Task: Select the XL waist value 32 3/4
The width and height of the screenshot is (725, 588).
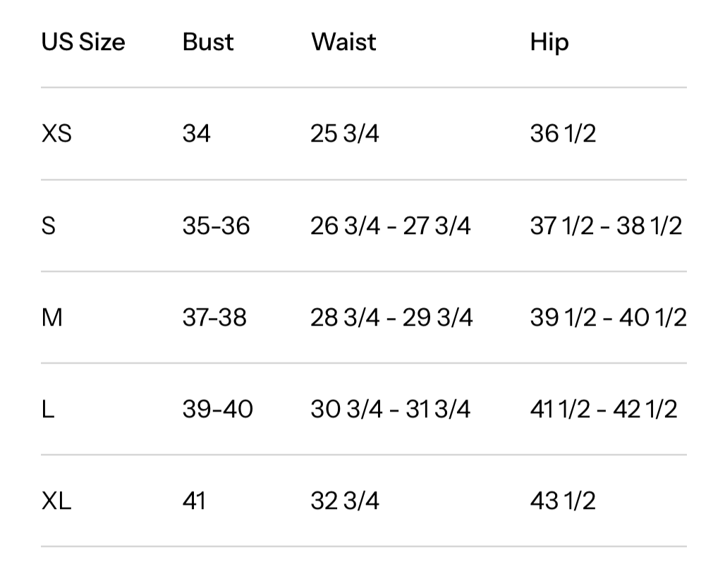Action: pyautogui.click(x=344, y=501)
